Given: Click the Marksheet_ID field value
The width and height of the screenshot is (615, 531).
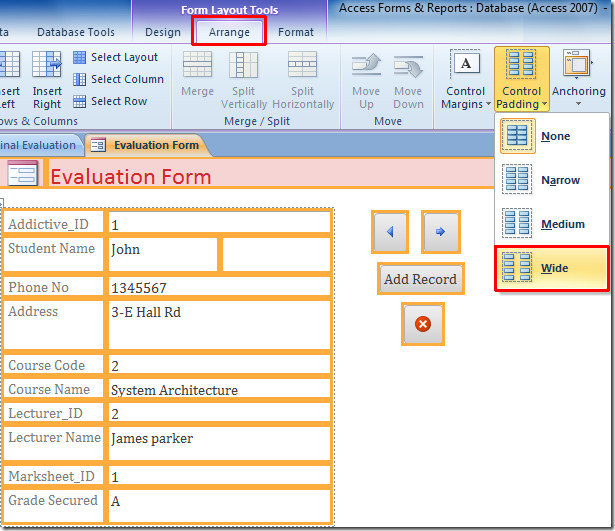Looking at the screenshot, I should coord(219,475).
